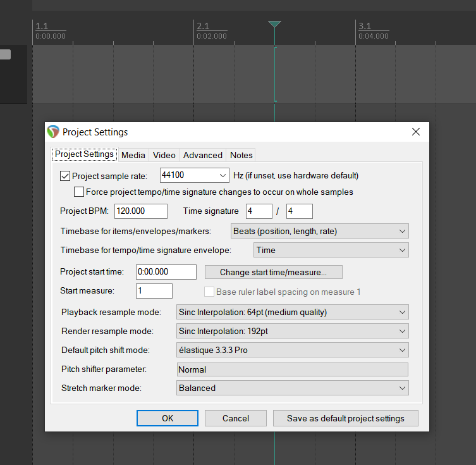Click Save as default project settings
Viewport: 476px width, 465px height.
click(346, 418)
